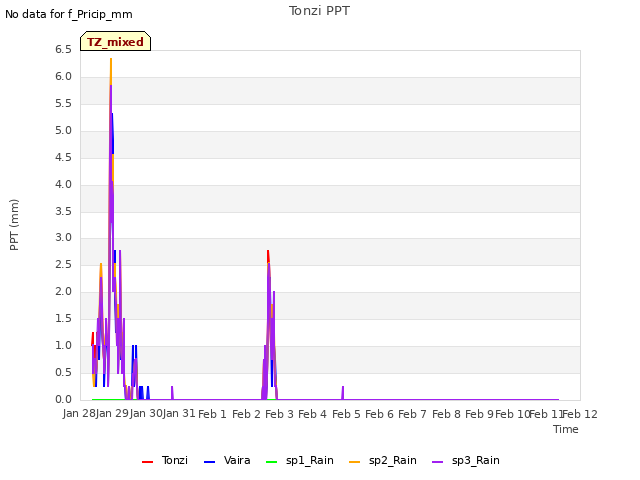This screenshot has width=640, height=480.
Task: Click the Tonzi PPT chart title
Action: [x=319, y=11]
